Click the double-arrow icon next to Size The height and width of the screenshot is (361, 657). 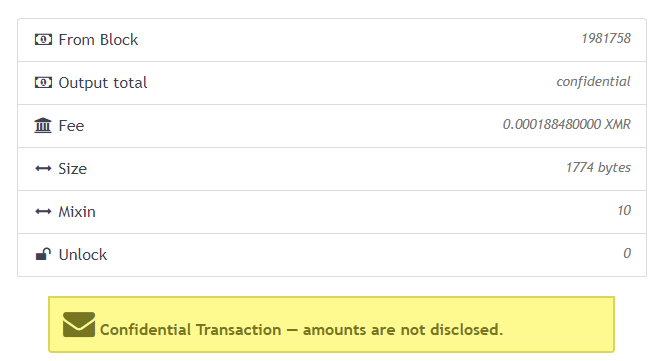pos(43,169)
